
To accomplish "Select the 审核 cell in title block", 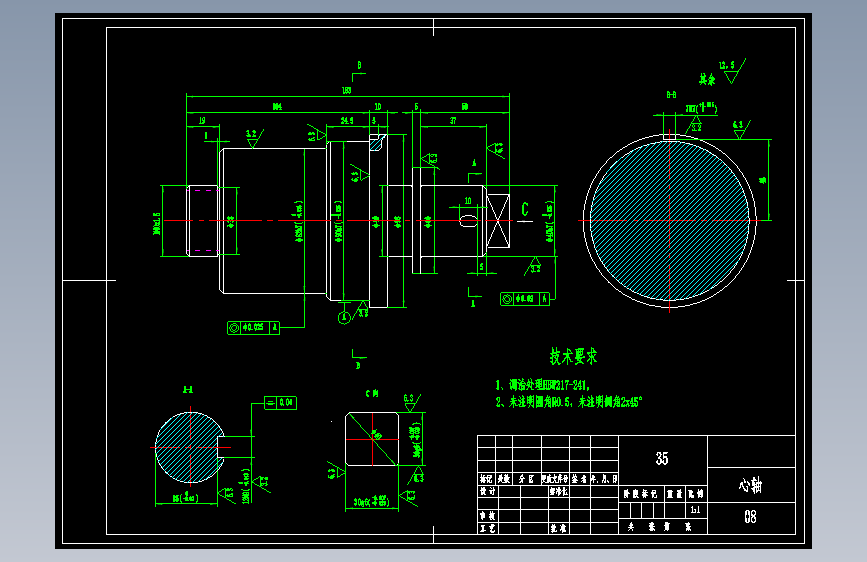I will [x=487, y=516].
